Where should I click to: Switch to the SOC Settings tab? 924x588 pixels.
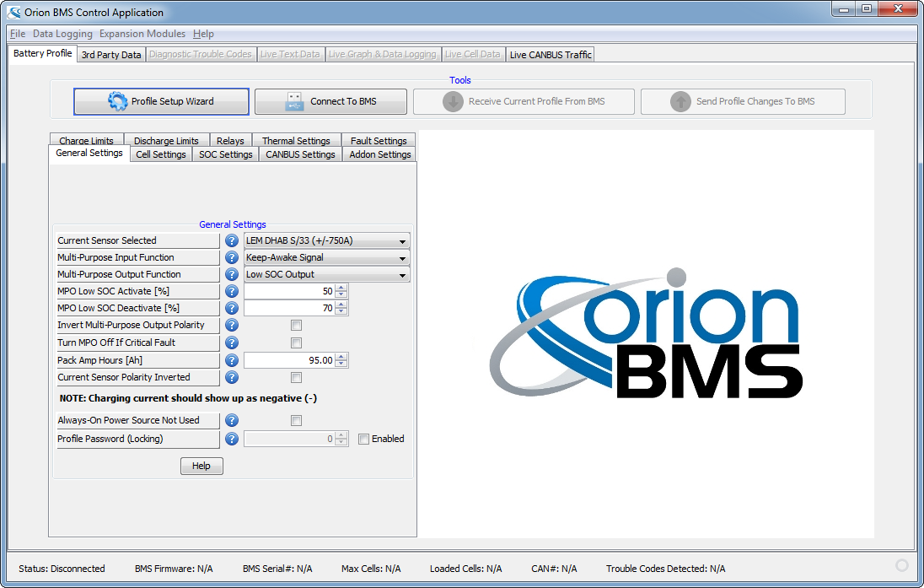[x=226, y=154]
